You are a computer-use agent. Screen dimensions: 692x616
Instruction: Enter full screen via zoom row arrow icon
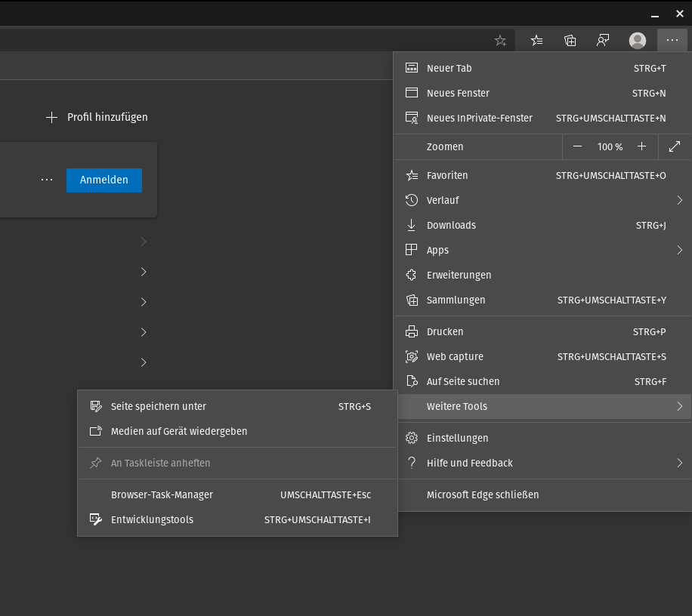click(675, 146)
